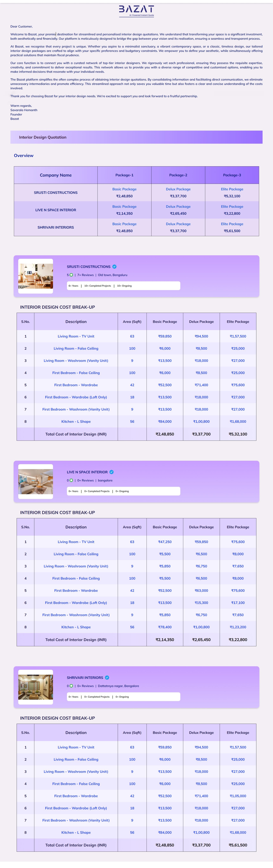Click "0+ Reviews" on the LIVE N SPACE INTERIOR card

85,480
